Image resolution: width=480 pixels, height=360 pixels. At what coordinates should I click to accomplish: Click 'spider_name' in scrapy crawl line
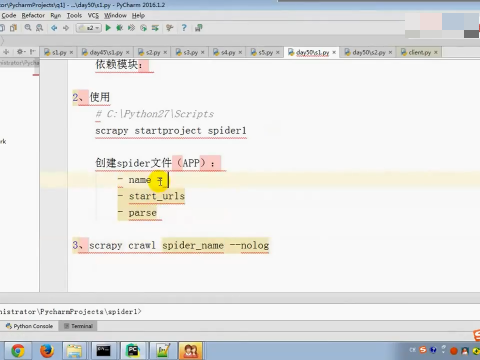pyautogui.click(x=193, y=246)
